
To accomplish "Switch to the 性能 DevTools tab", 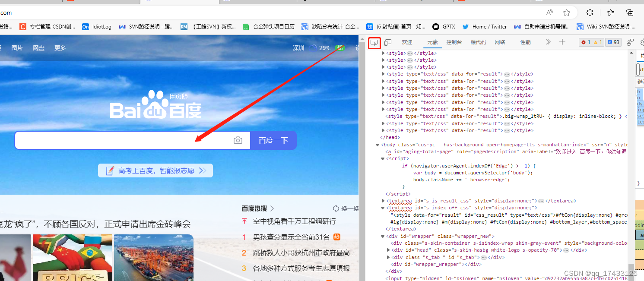I will (x=526, y=42).
